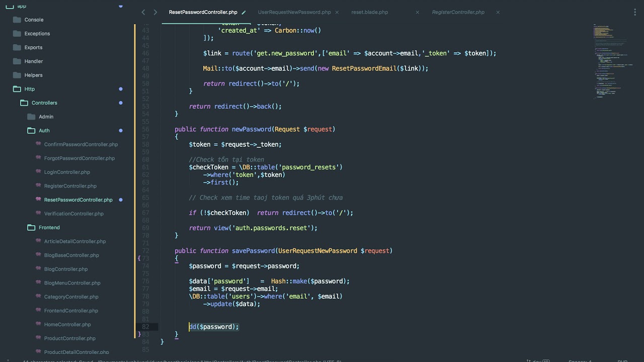Collapse the Frontend folder
Image resolution: width=644 pixels, height=362 pixels.
49,227
